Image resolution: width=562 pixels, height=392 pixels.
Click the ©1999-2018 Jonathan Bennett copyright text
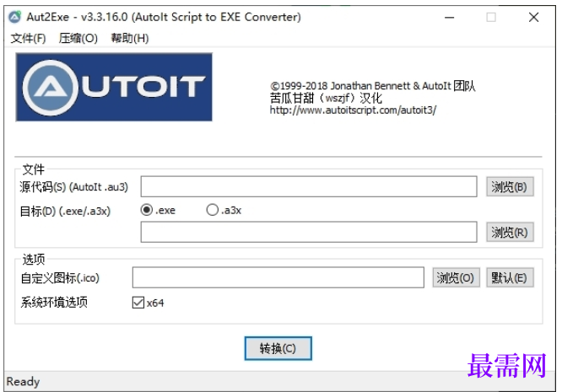click(x=373, y=86)
